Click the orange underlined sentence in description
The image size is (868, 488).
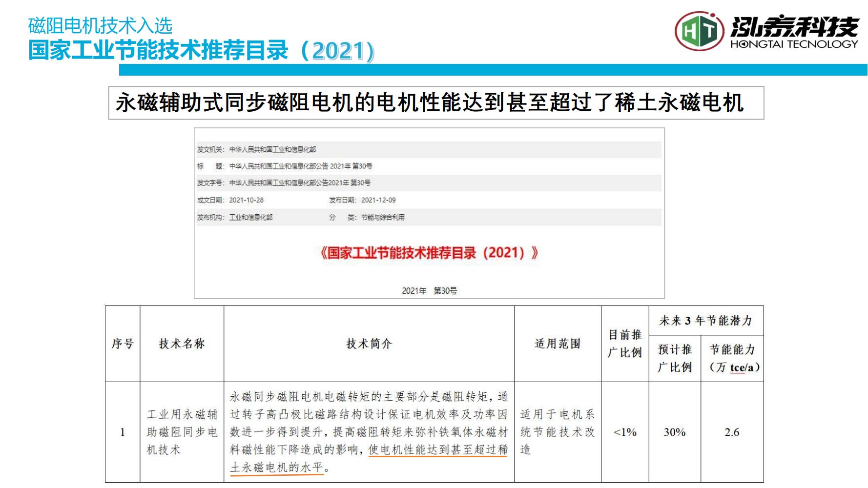437,450
